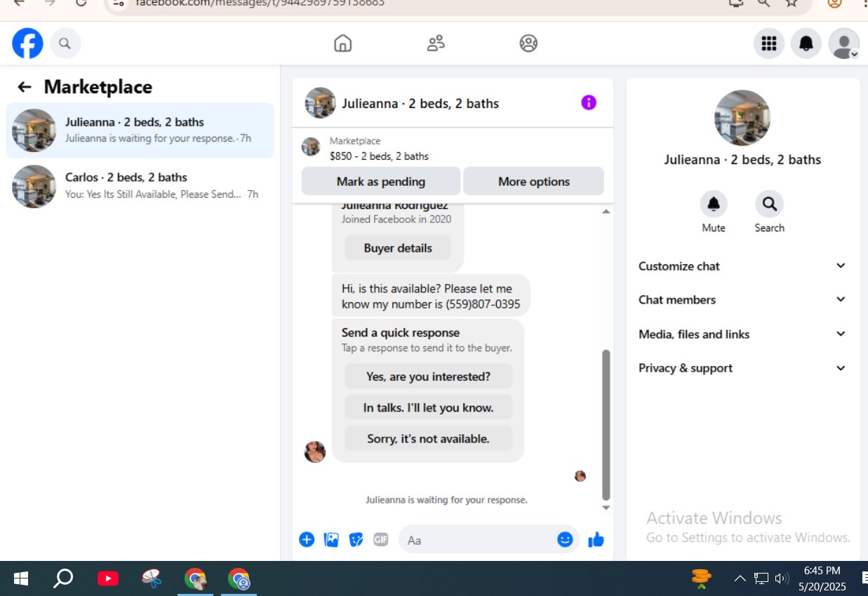The width and height of the screenshot is (868, 596).
Task: Open the Groups icon in top navigation
Action: (528, 43)
